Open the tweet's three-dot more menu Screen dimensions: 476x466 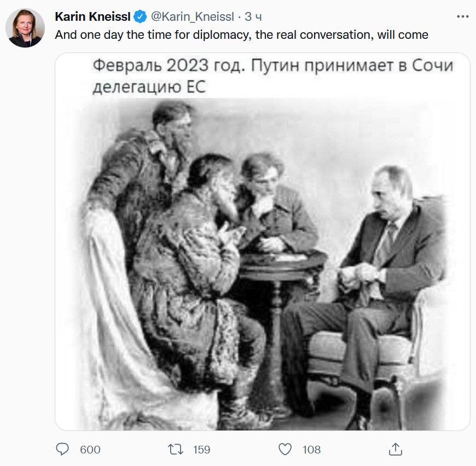pos(462,16)
